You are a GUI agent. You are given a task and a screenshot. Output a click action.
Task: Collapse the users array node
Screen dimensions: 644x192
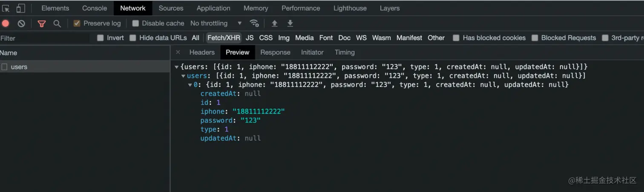tap(183, 76)
